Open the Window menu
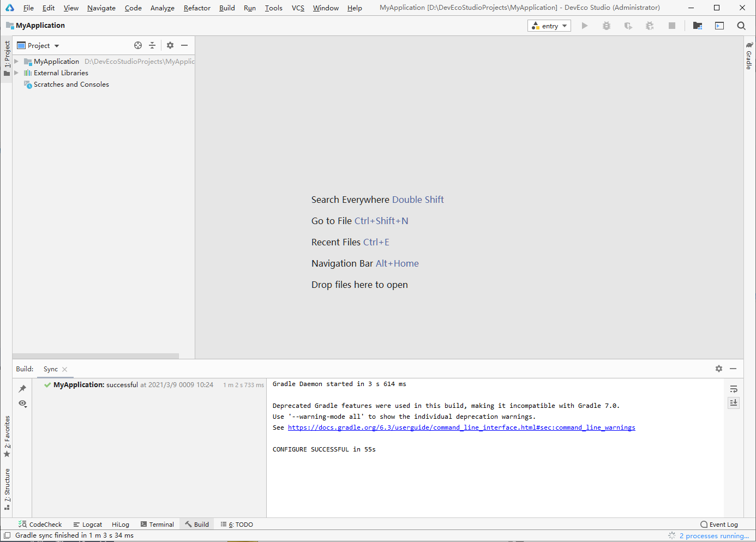This screenshot has width=756, height=542. point(326,8)
